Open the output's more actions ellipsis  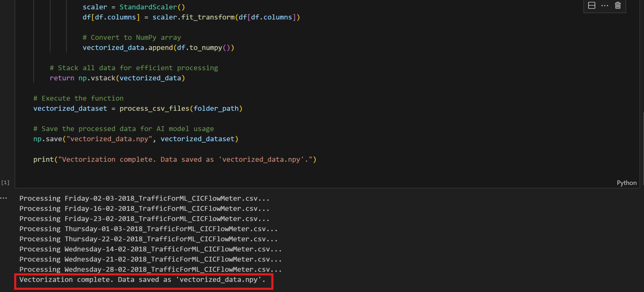(x=4, y=198)
